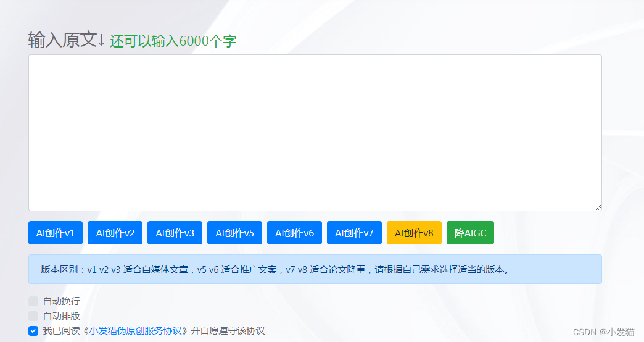The image size is (644, 342).
Task: Click the 版本区别 blue info banner
Action: click(x=315, y=269)
